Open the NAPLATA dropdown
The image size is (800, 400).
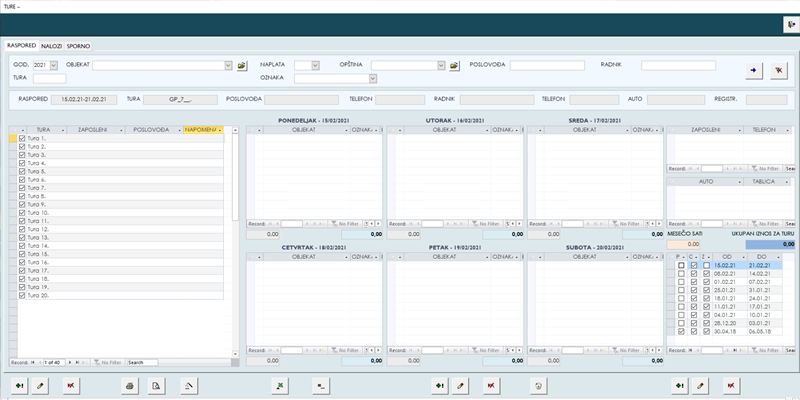point(315,66)
